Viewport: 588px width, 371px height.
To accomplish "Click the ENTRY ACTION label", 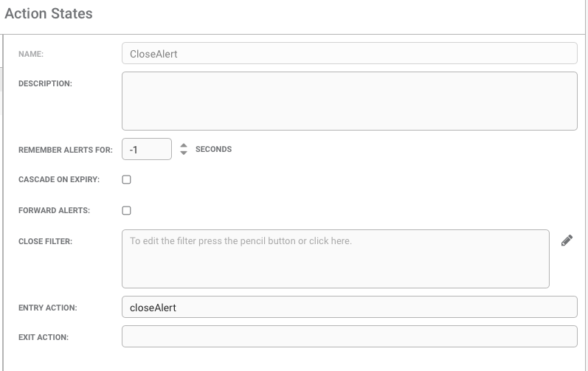I will tap(48, 308).
